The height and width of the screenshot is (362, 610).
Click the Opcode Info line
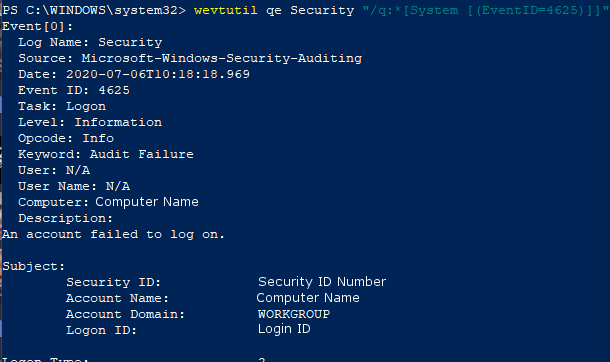[66, 138]
